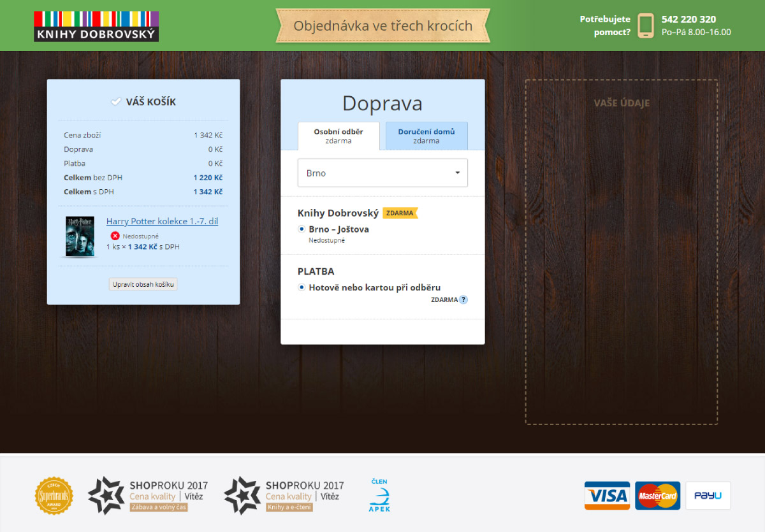765x532 pixels.
Task: Click the Celkem s DPH 1 342 Kč value
Action: pyautogui.click(x=208, y=192)
